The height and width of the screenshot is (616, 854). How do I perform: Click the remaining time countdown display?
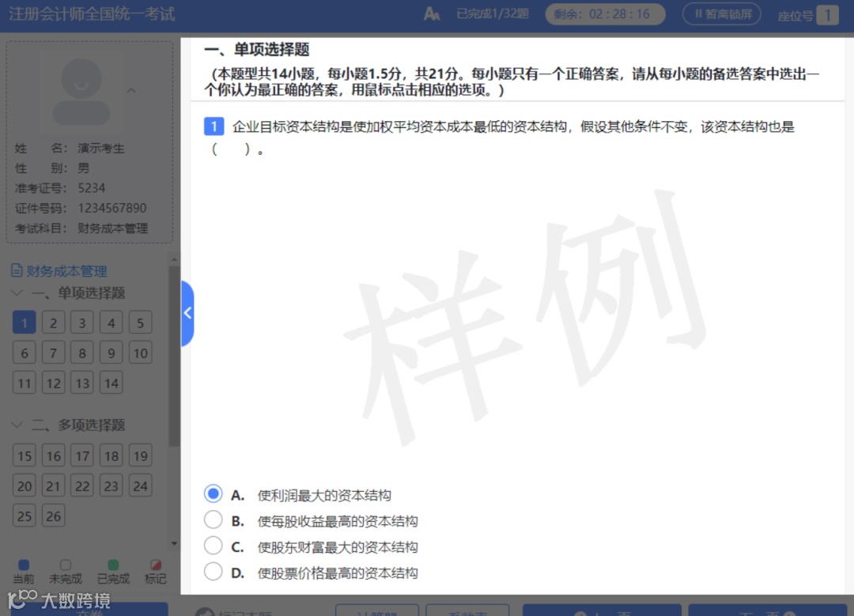[x=605, y=14]
